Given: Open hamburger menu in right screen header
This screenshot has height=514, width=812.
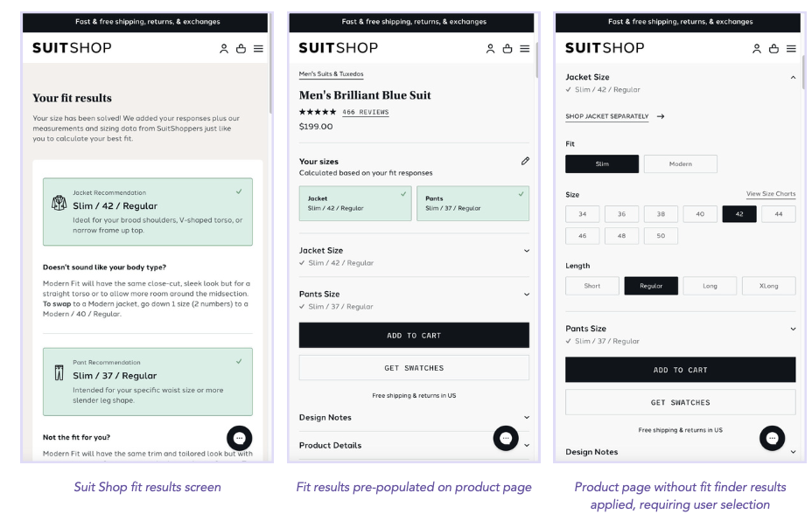Looking at the screenshot, I should (791, 49).
